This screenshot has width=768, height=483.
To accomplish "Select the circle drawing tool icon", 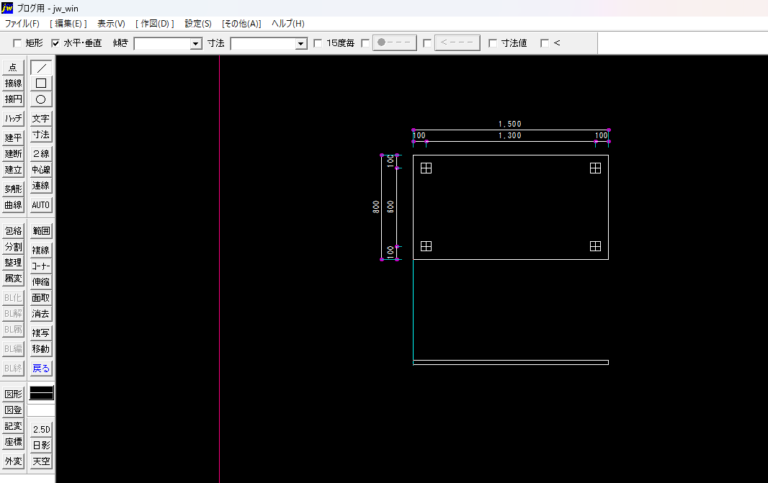I will pos(41,99).
